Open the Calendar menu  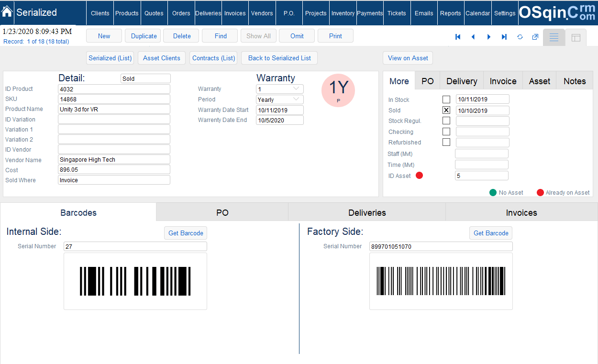[x=478, y=13]
